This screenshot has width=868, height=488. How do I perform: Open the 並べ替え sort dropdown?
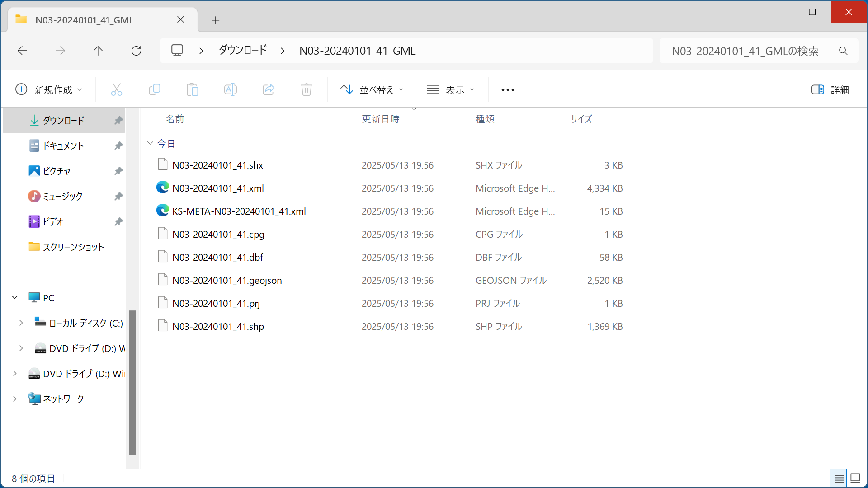pos(372,89)
